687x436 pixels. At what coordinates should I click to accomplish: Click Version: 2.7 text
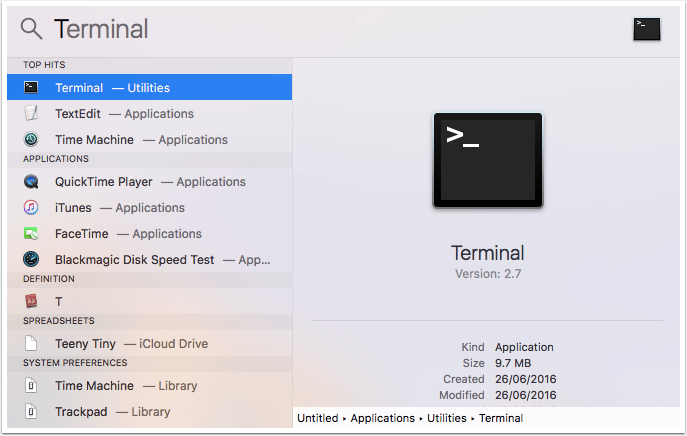[488, 274]
